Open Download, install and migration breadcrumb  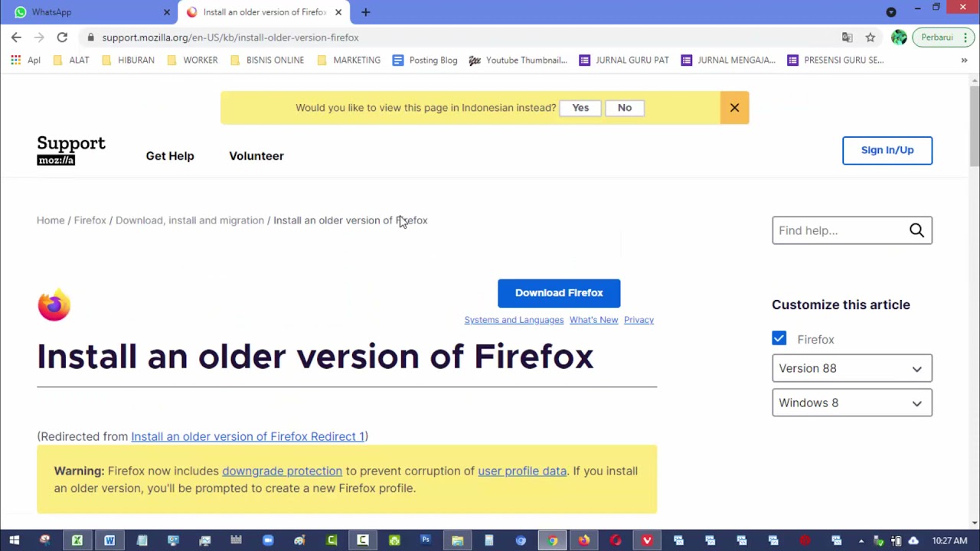click(x=189, y=220)
